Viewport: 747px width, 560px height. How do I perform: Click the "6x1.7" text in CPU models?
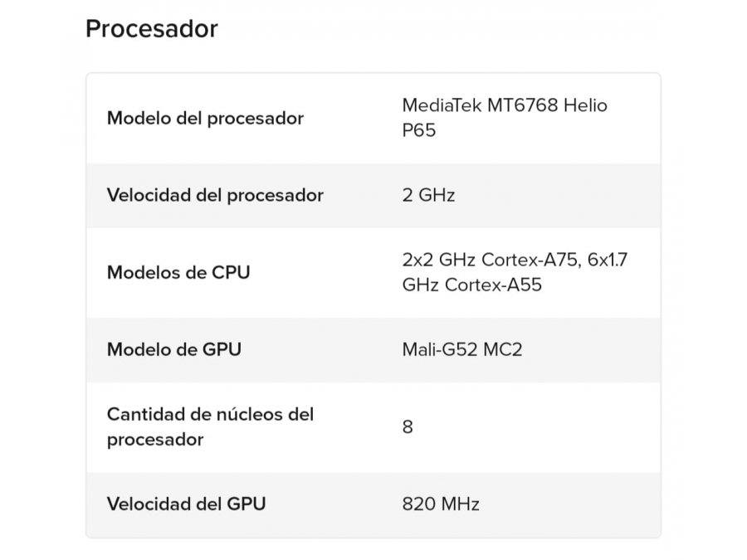click(607, 260)
